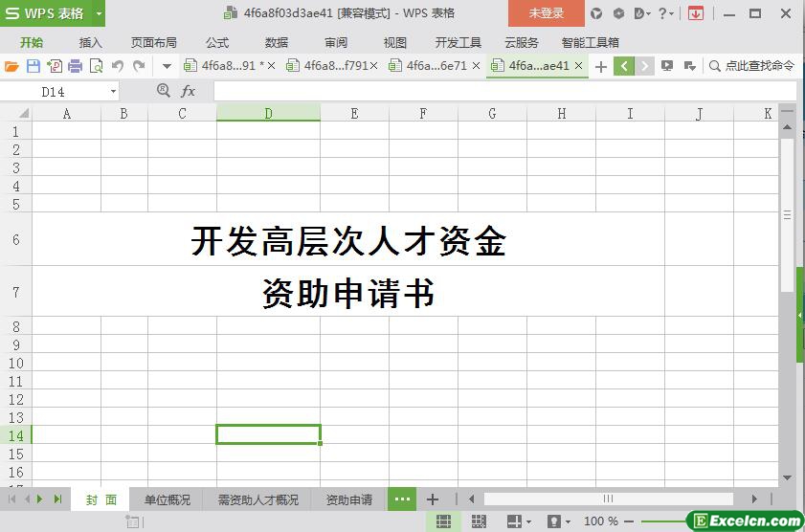Add a new document tab
Screen dimensions: 805x532
click(x=601, y=66)
